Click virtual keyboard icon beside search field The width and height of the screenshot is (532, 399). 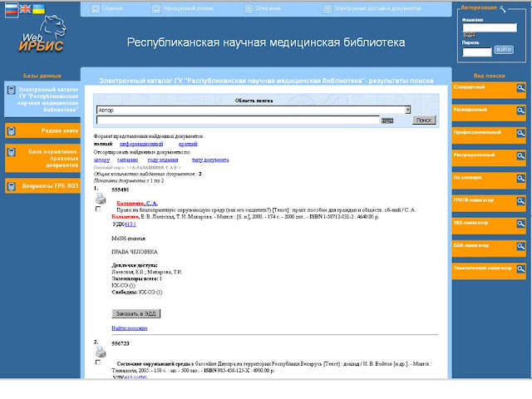pos(387,121)
